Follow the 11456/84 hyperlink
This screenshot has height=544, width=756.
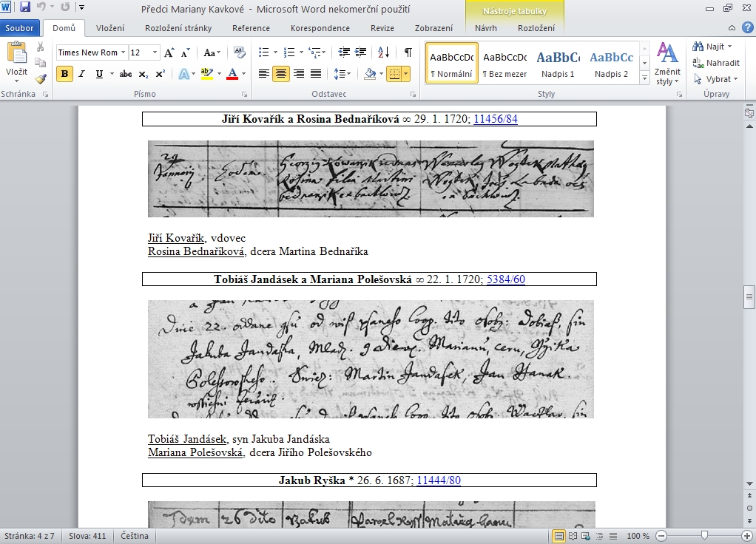(495, 119)
